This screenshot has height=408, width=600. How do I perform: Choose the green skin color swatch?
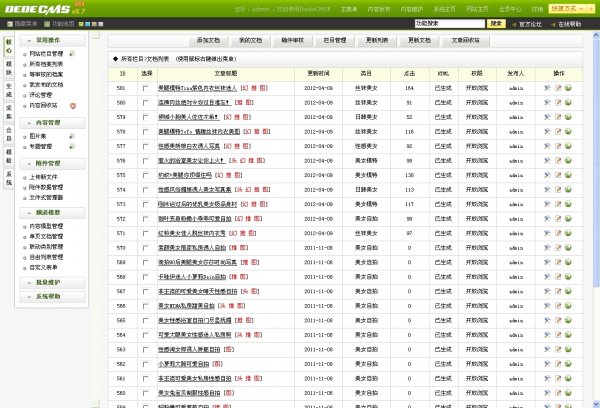pyautogui.click(x=81, y=24)
